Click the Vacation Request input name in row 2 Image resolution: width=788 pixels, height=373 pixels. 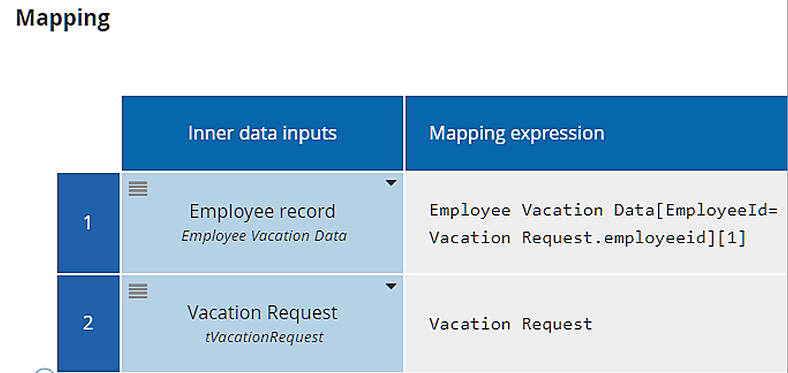tap(262, 313)
